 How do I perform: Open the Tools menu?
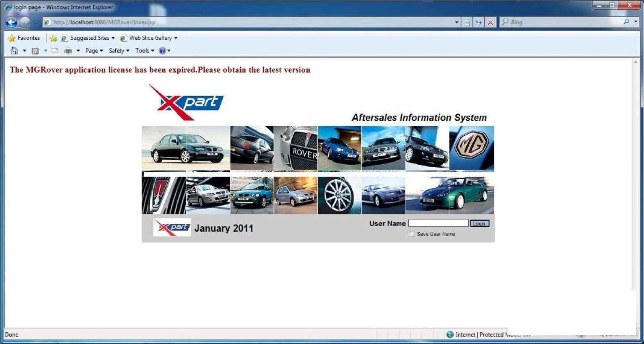tap(145, 51)
